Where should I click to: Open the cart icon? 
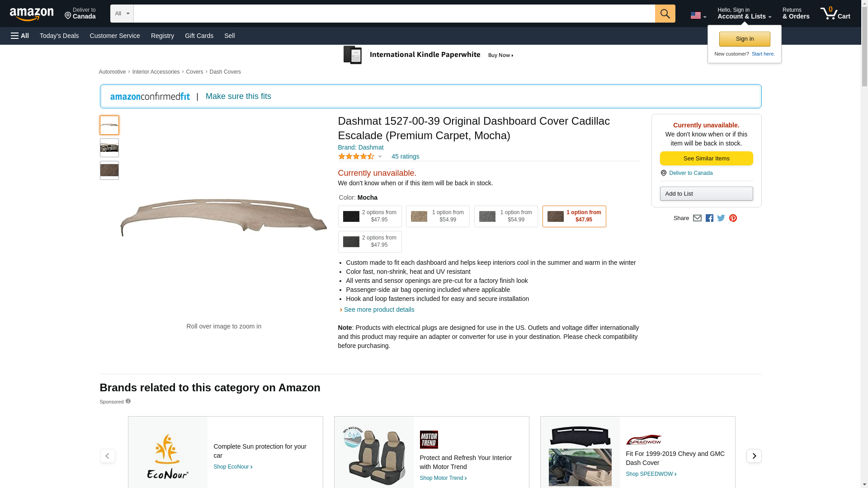point(835,14)
